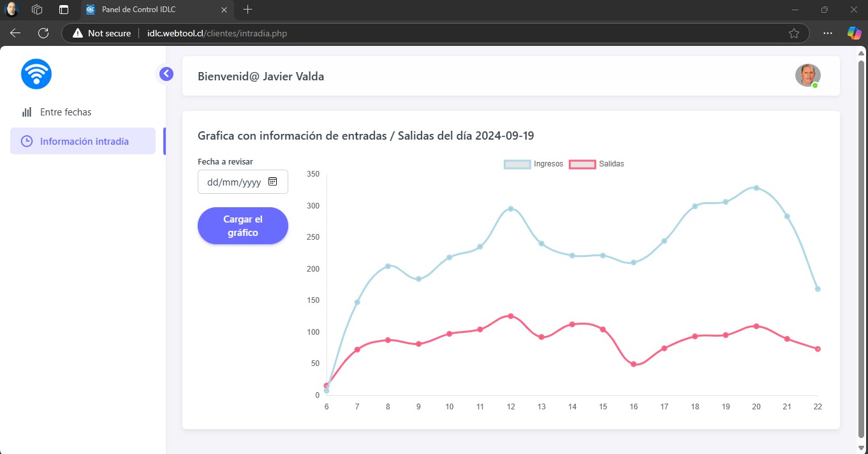The height and width of the screenshot is (454, 868).
Task: Click the Ingresos peak data point at 20
Action: click(x=756, y=188)
